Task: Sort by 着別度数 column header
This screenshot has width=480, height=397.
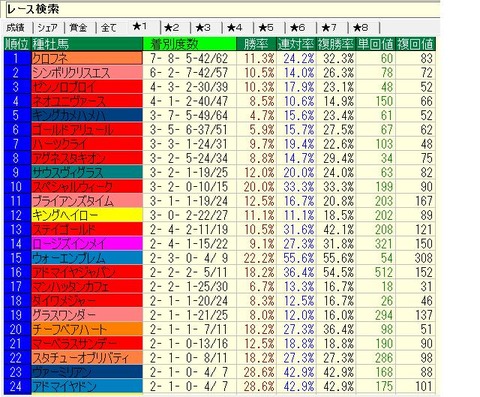Action: (x=189, y=44)
